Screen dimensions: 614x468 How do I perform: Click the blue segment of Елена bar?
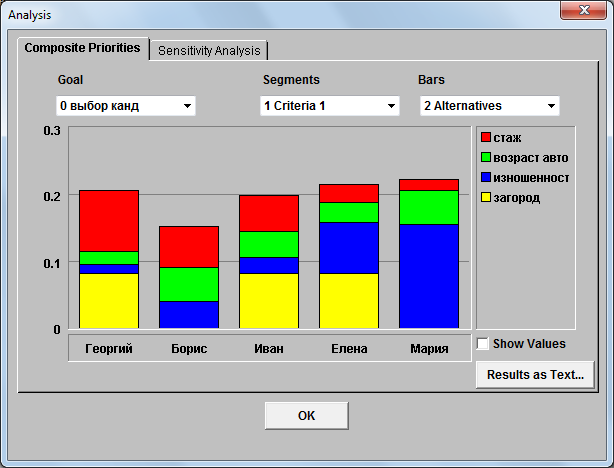pyautogui.click(x=349, y=248)
